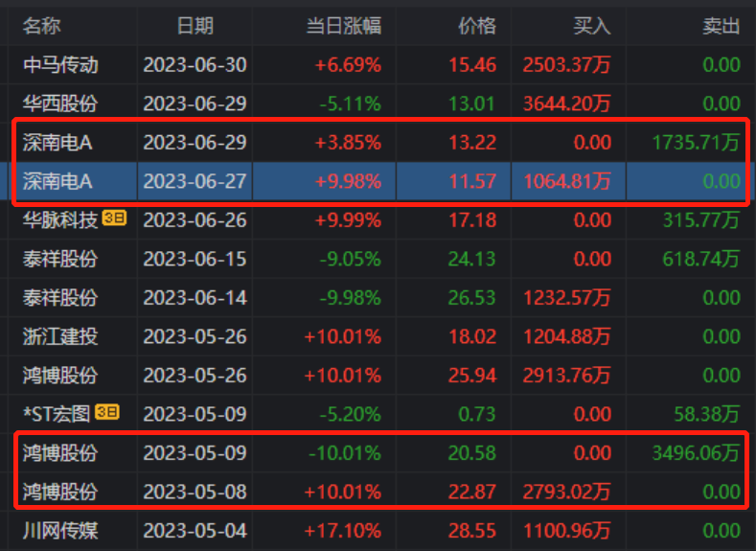Select the 华脉科技 stock name
The width and height of the screenshot is (756, 551).
tap(60, 220)
